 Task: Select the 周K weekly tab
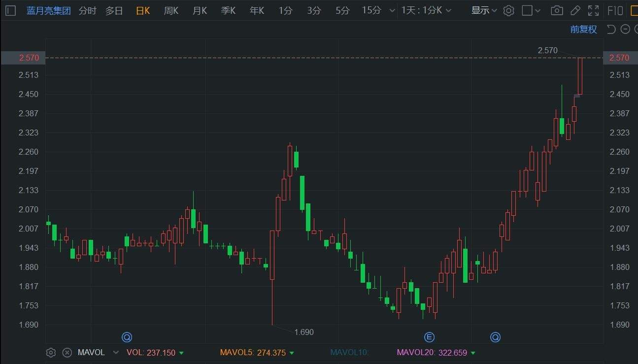click(x=171, y=10)
